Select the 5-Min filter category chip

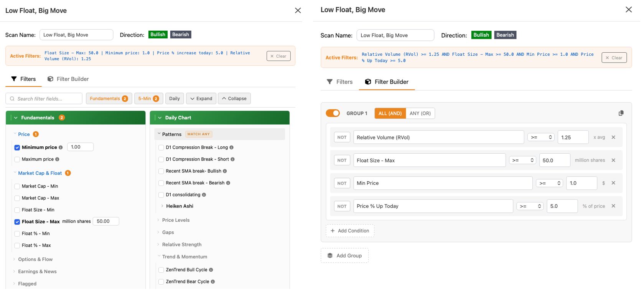tap(148, 99)
